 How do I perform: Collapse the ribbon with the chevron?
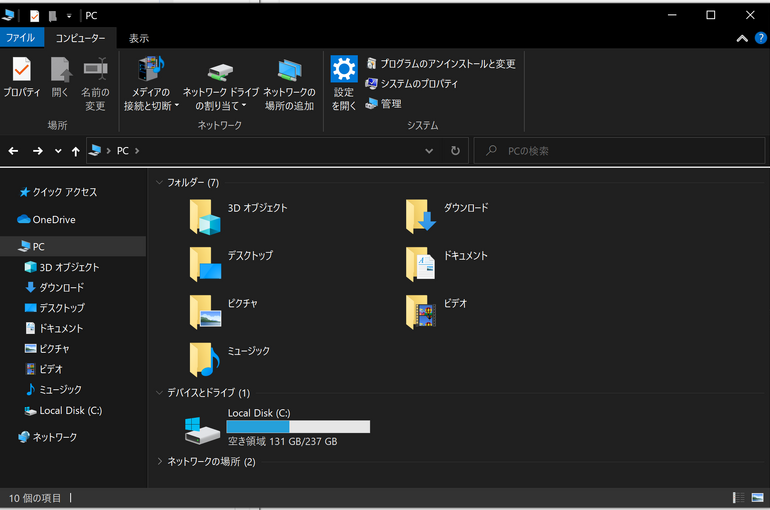[742, 38]
